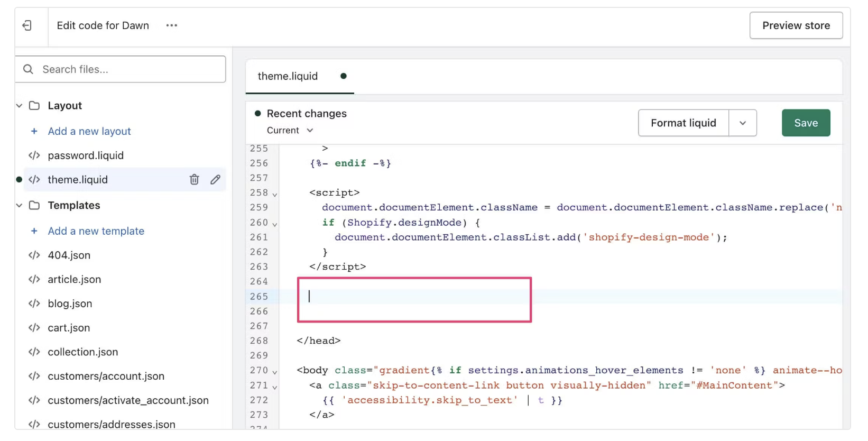Click the plus icon beside Add a new layout
Viewport: 868px width, 441px height.
(34, 131)
